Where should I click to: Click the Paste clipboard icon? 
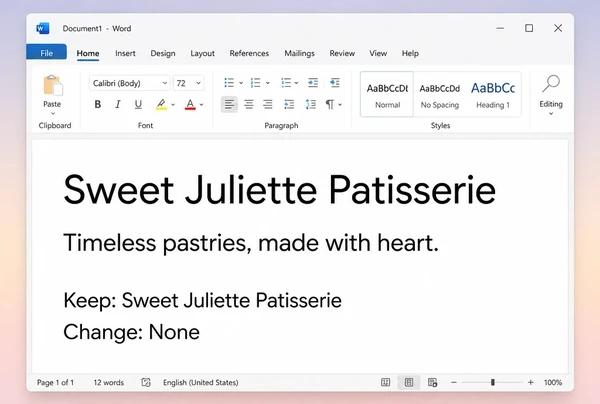coord(52,85)
